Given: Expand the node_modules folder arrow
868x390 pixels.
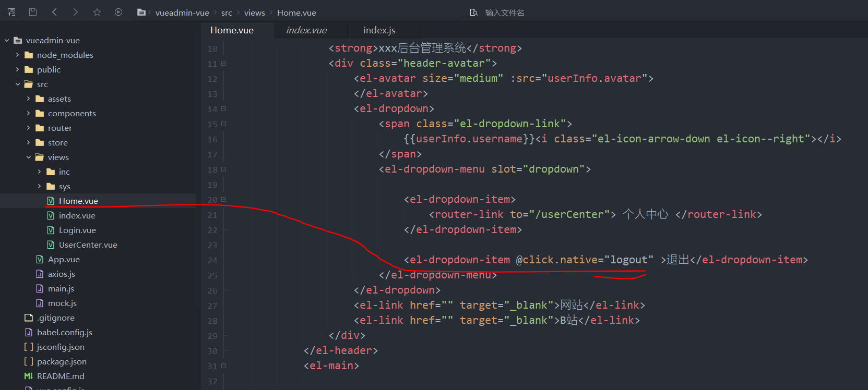Looking at the screenshot, I should click(18, 55).
